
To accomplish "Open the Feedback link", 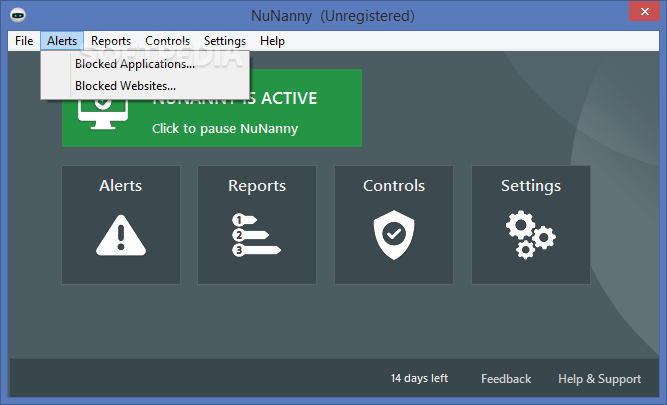I will click(506, 379).
